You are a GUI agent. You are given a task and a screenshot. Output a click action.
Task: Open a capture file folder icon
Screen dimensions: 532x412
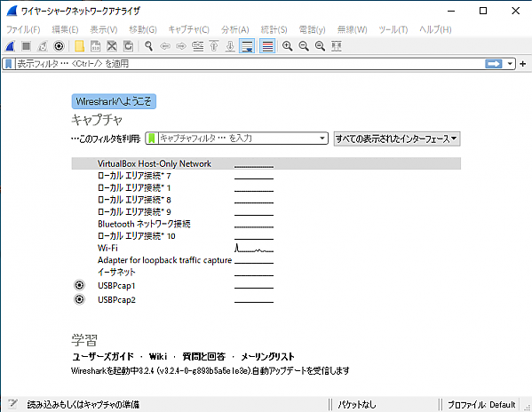79,46
